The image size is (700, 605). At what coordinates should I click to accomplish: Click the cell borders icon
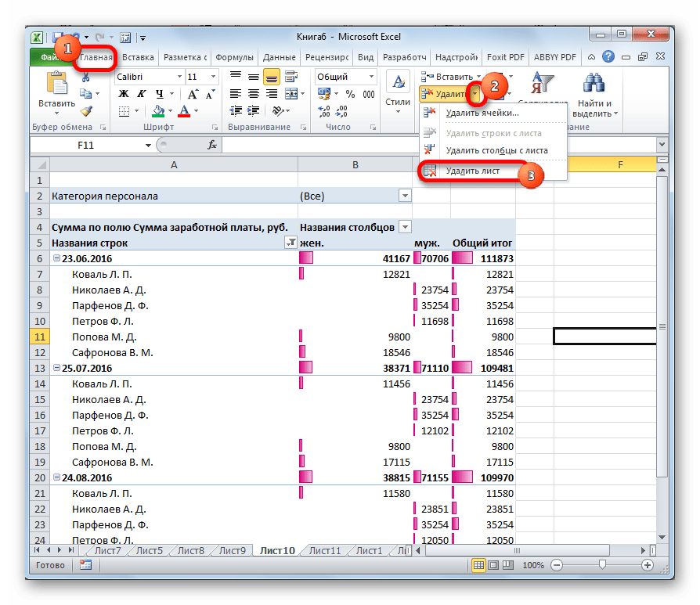124,110
